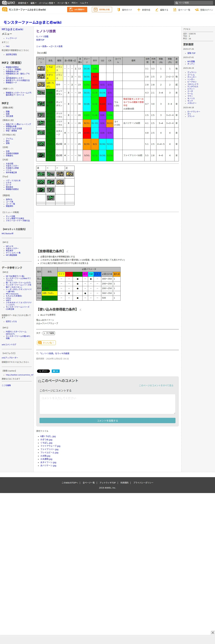Click the ページ検索 search field
This screenshot has width=215, height=644.
(x=193, y=3)
